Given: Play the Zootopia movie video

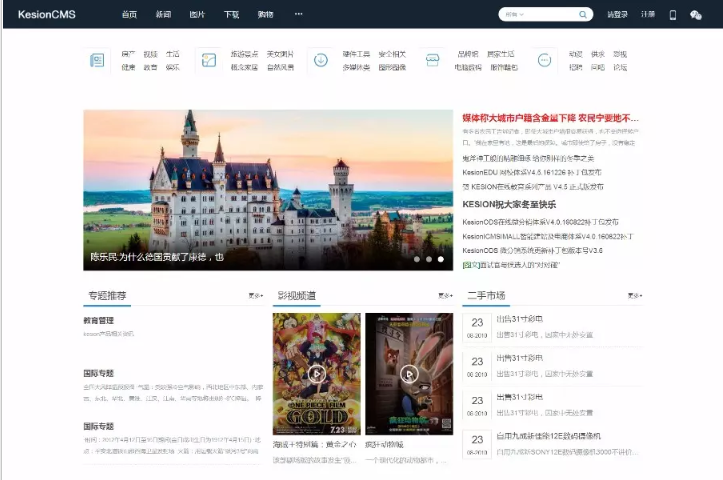Looking at the screenshot, I should point(408,374).
